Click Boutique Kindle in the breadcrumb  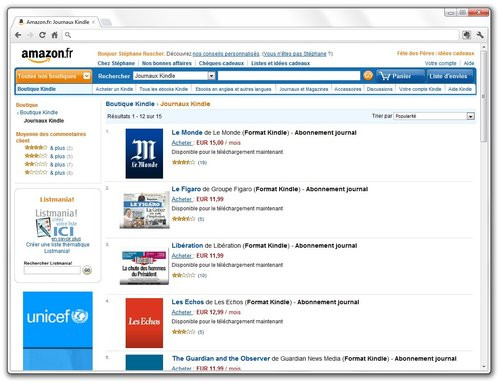coord(130,104)
